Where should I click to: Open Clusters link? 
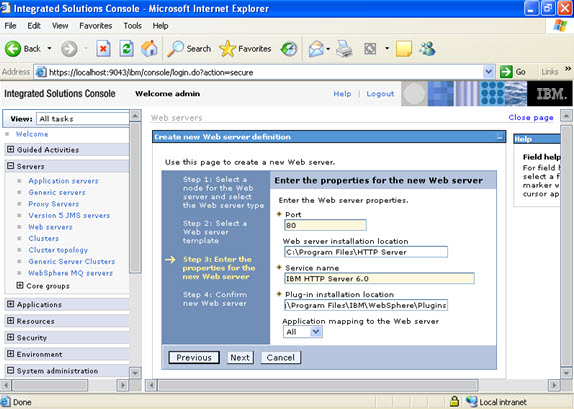tap(44, 238)
